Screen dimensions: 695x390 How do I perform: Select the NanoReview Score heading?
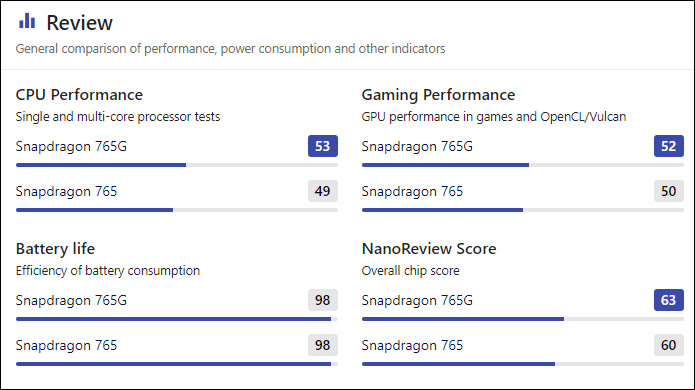tap(429, 249)
